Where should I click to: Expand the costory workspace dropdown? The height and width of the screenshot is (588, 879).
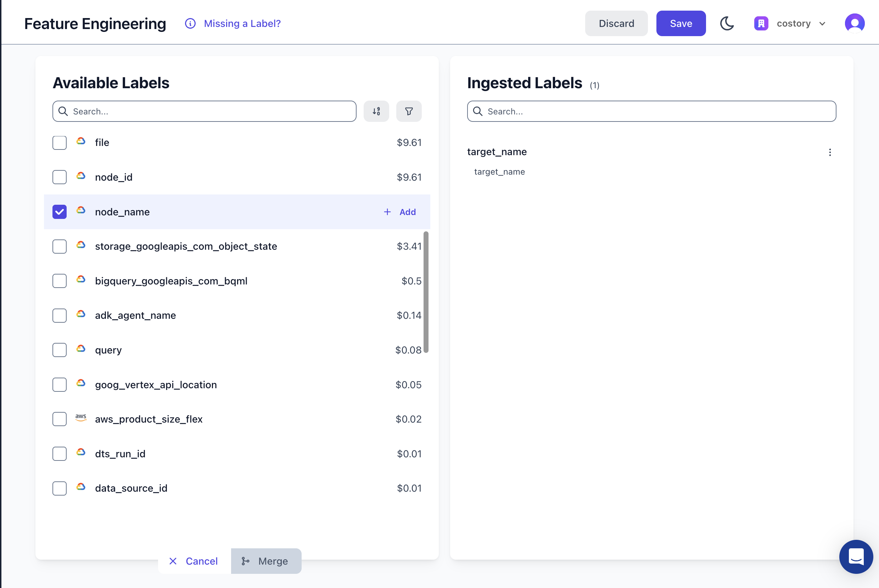pos(822,24)
